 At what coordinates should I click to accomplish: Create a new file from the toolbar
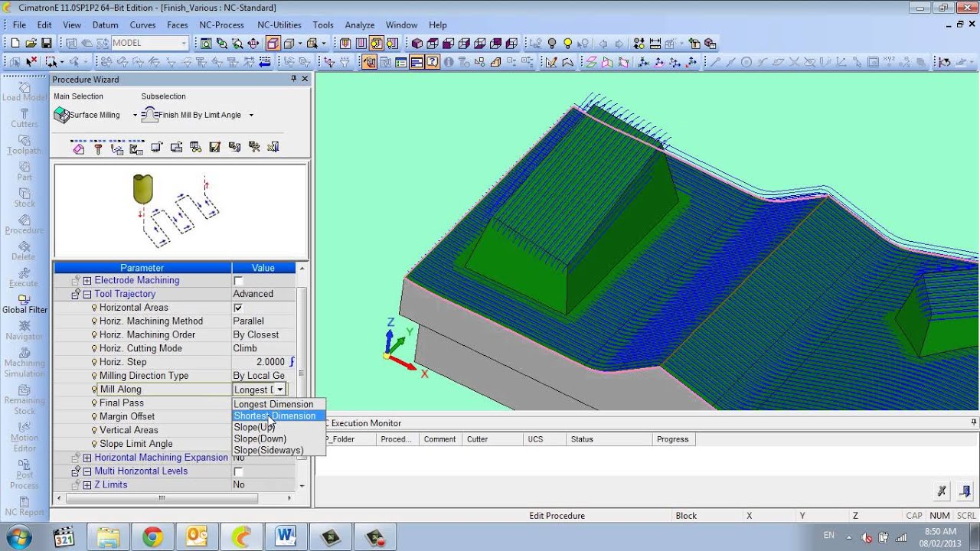[15, 44]
